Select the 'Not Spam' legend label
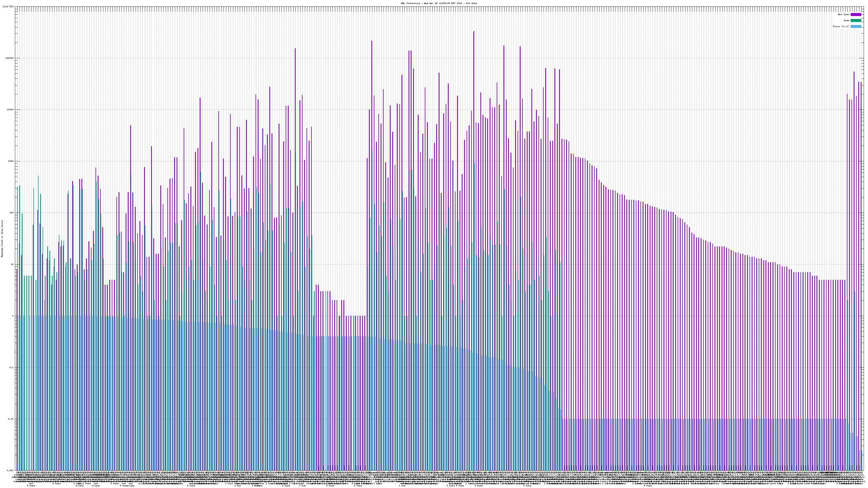 coord(844,14)
